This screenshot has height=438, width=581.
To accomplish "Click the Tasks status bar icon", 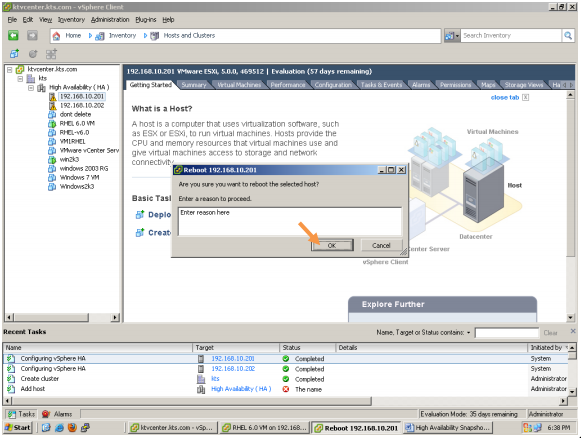I will [12, 414].
